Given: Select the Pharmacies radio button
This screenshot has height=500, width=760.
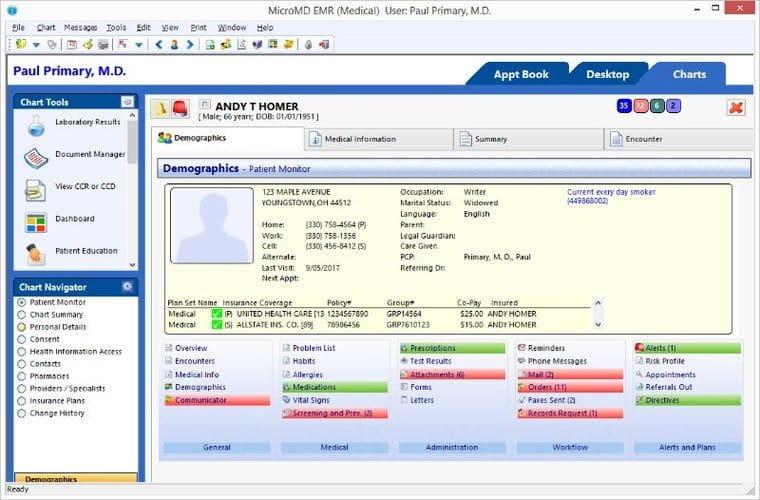Looking at the screenshot, I should click(x=21, y=376).
